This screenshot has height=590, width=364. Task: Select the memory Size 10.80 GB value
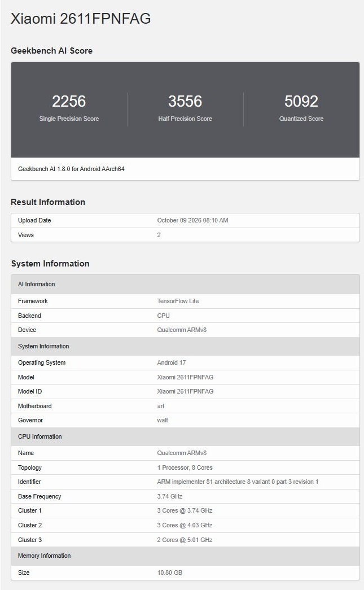[x=170, y=572]
